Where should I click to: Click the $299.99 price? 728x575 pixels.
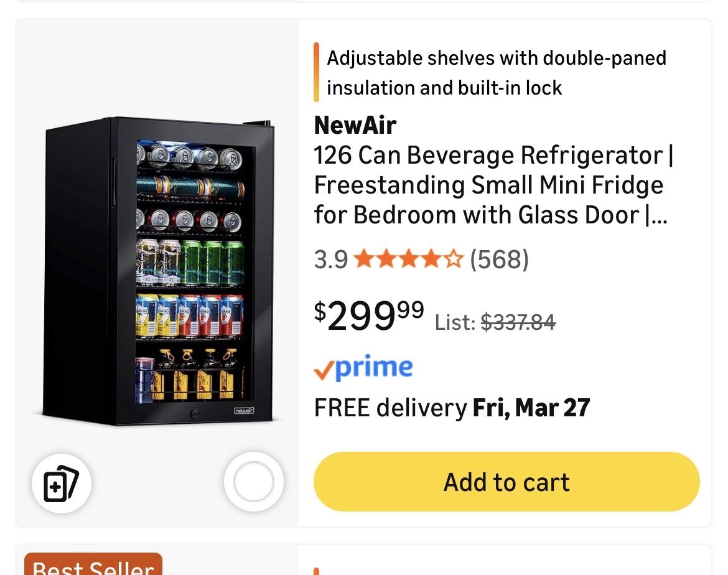(369, 316)
